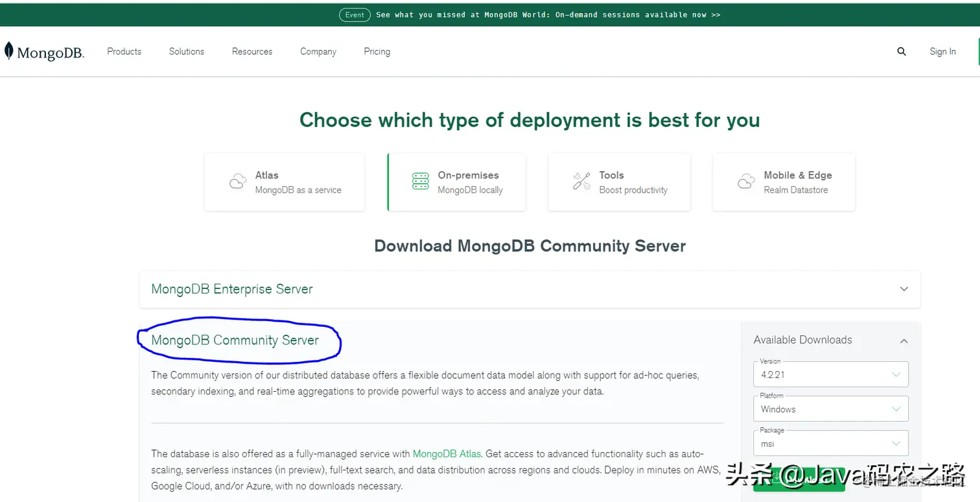
Task: Click the Available Downloads title
Action: (x=803, y=340)
